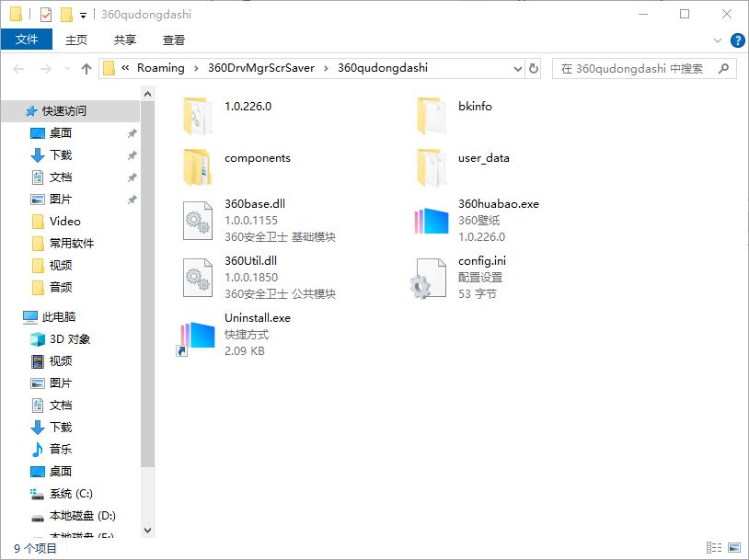Click the Back navigation arrow
749x560 pixels.
click(18, 69)
